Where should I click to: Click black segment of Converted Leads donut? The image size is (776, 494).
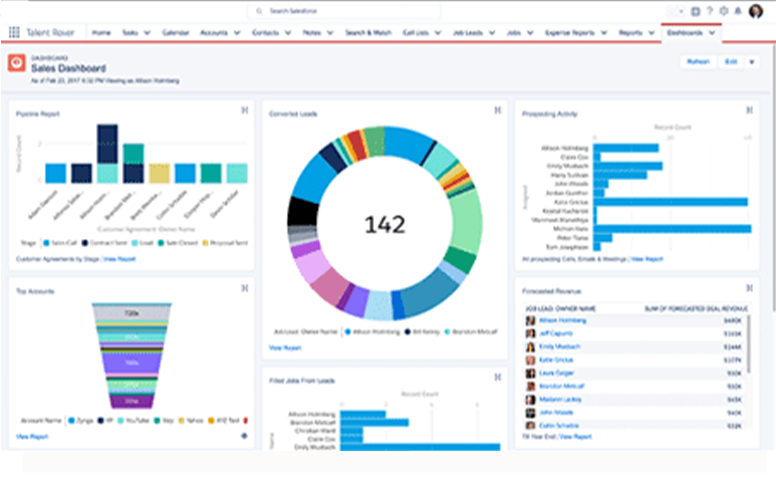pyautogui.click(x=303, y=212)
